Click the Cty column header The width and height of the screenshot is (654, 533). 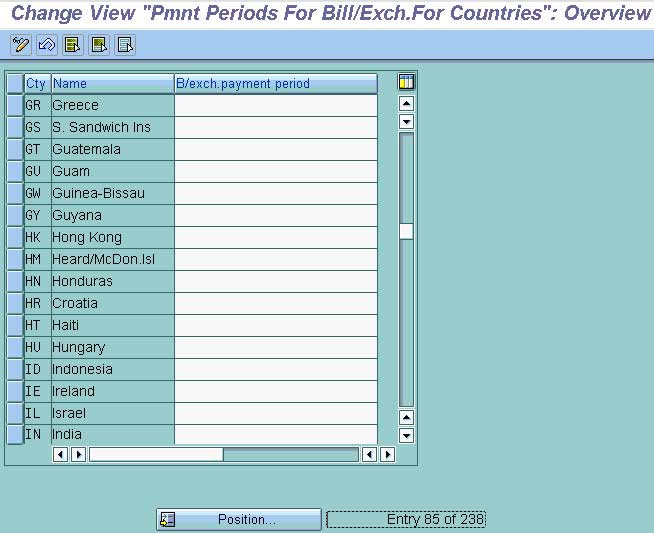38,83
